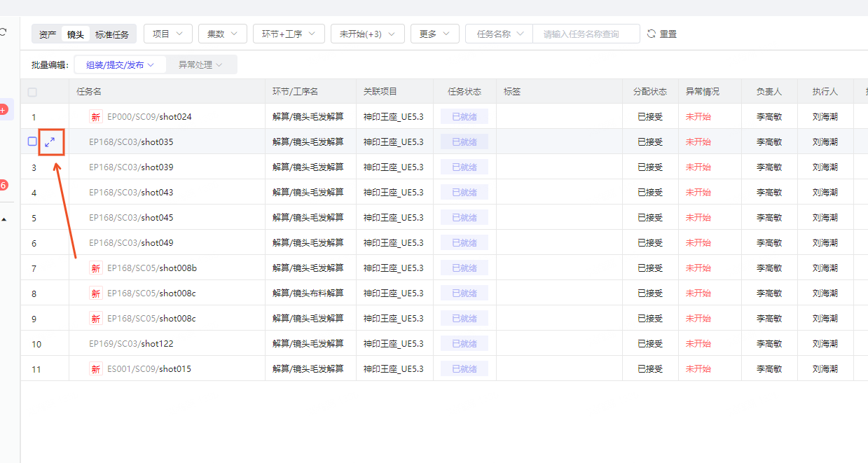Check the checkbox for EP168/SC03/shot035 row
This screenshot has height=463, width=868.
click(x=32, y=141)
